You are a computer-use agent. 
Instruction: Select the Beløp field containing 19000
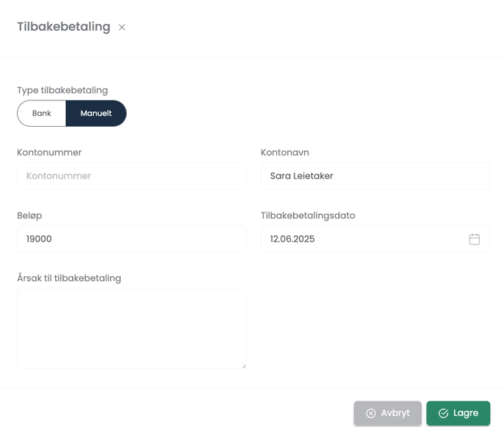pyautogui.click(x=132, y=239)
